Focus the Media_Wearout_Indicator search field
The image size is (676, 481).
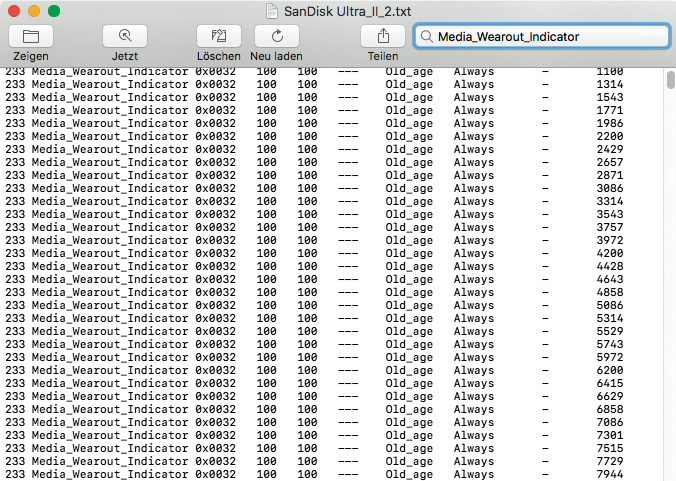(x=541, y=37)
